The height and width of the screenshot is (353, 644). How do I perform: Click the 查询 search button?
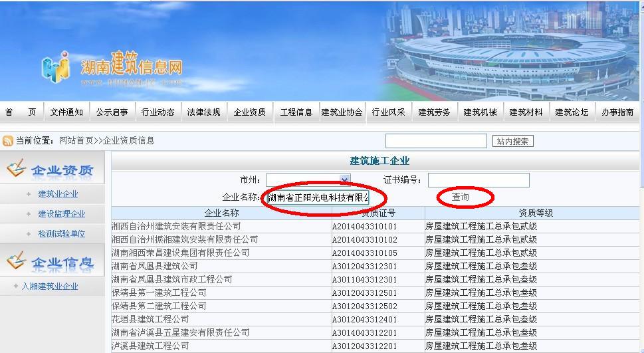coord(460,197)
